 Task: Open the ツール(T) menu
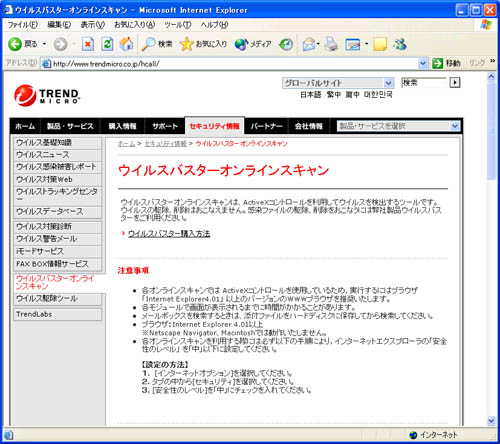pos(177,25)
